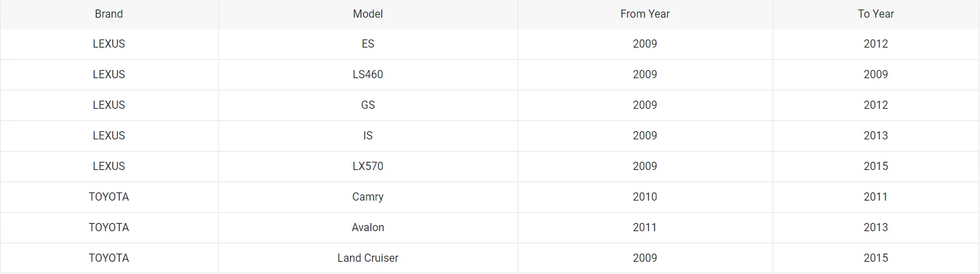Select the From Year column header
The width and height of the screenshot is (980, 274).
tap(645, 14)
